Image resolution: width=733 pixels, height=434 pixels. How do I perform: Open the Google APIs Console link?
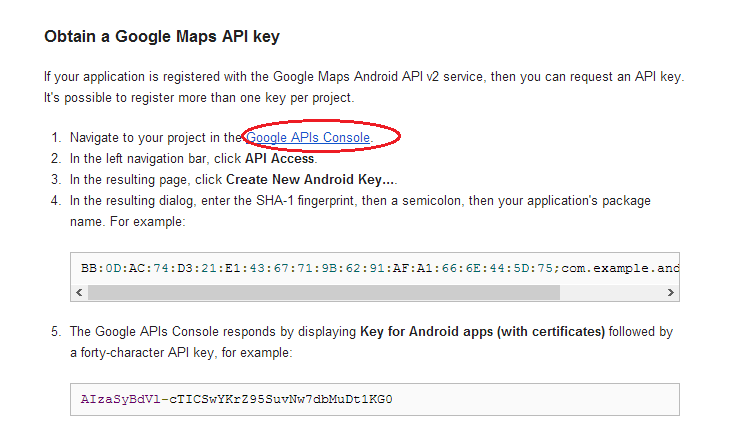coord(308,137)
